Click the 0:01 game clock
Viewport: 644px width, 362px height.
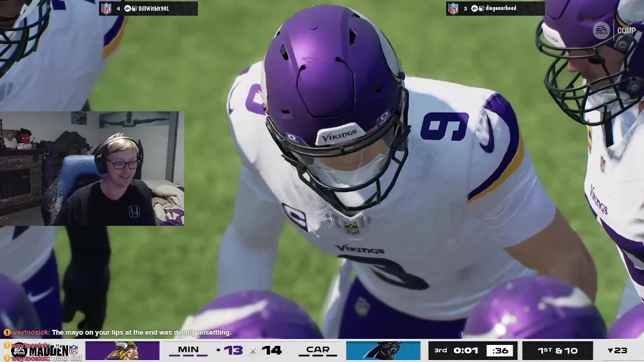(x=465, y=350)
